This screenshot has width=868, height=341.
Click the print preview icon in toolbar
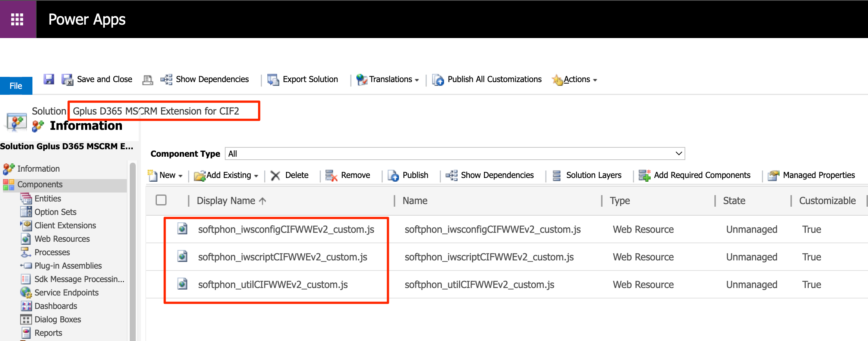(148, 80)
